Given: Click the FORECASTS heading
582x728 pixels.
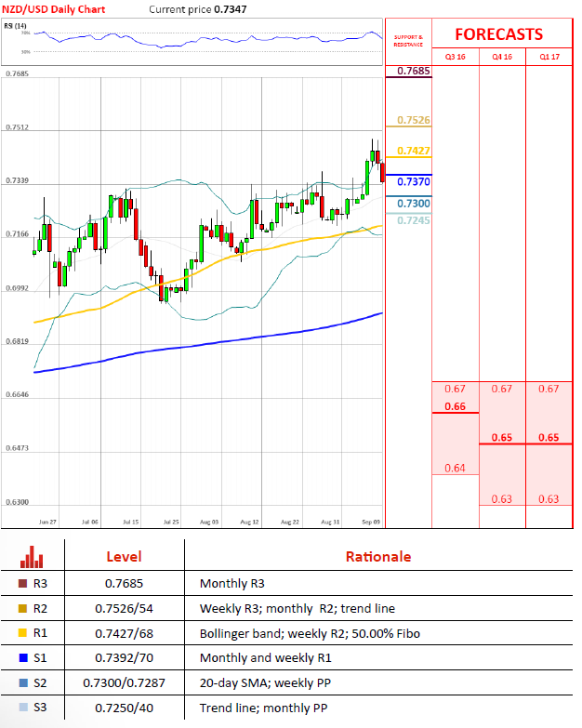Looking at the screenshot, I should tap(498, 34).
